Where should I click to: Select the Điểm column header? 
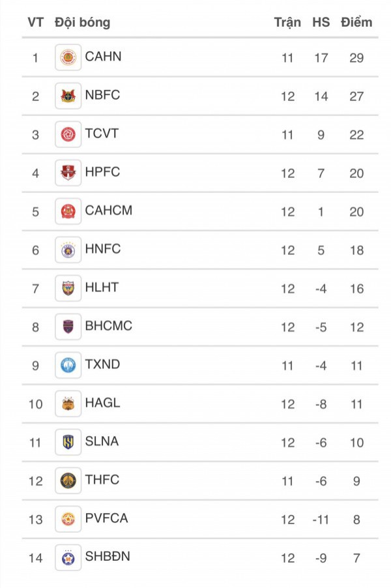point(356,22)
